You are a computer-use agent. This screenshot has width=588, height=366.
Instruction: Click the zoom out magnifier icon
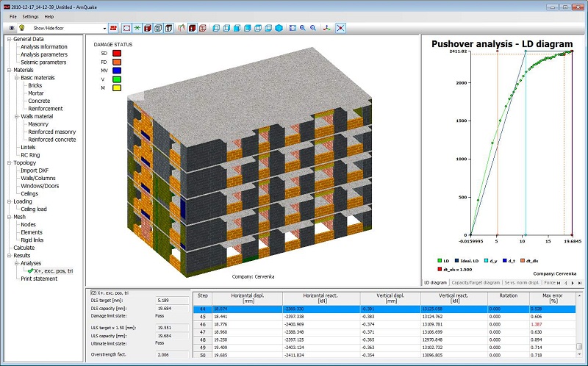313,28
